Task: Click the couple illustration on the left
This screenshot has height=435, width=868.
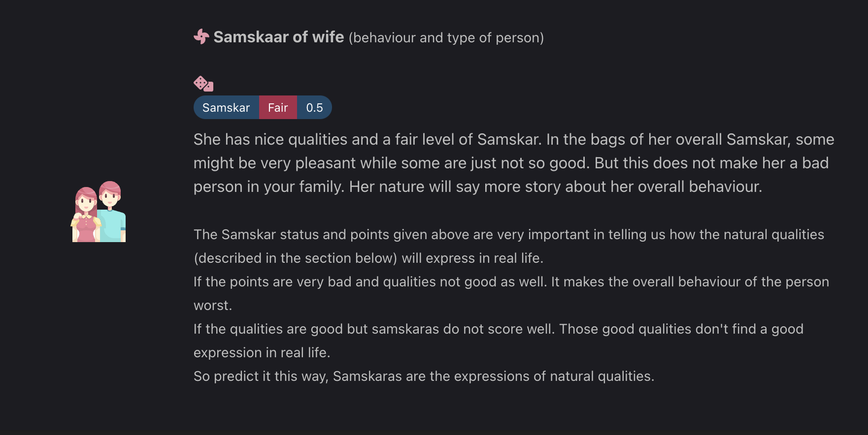Action: 99,212
